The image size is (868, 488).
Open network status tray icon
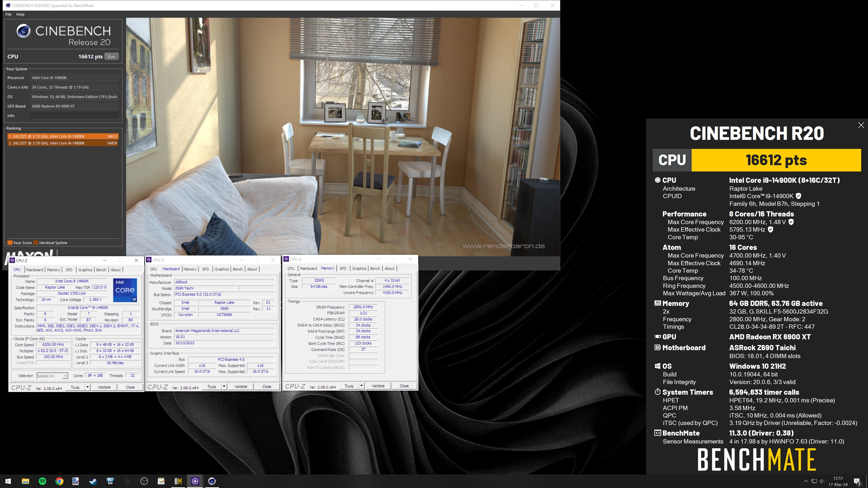814,481
